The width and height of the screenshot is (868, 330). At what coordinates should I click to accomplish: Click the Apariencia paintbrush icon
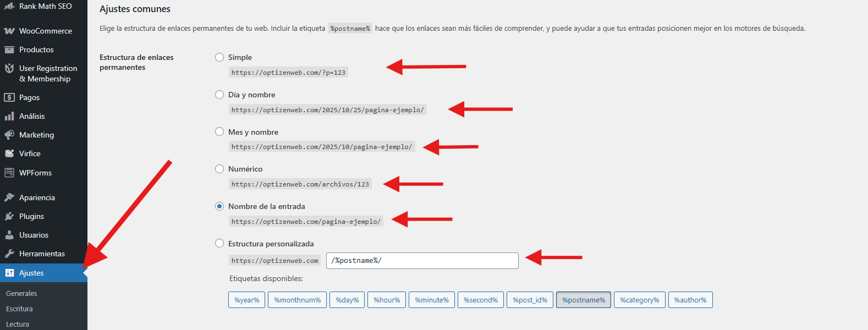9,197
